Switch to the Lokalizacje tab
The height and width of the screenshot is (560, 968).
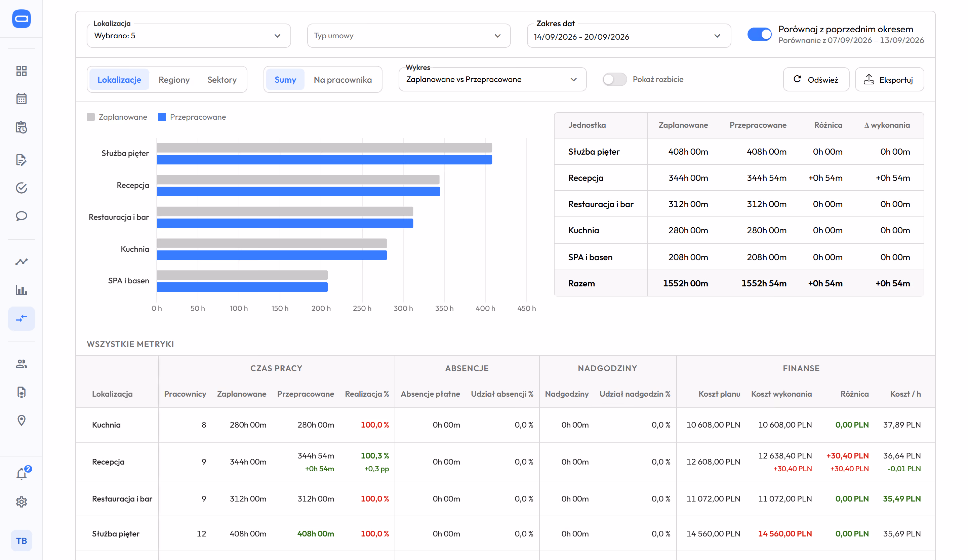(119, 80)
